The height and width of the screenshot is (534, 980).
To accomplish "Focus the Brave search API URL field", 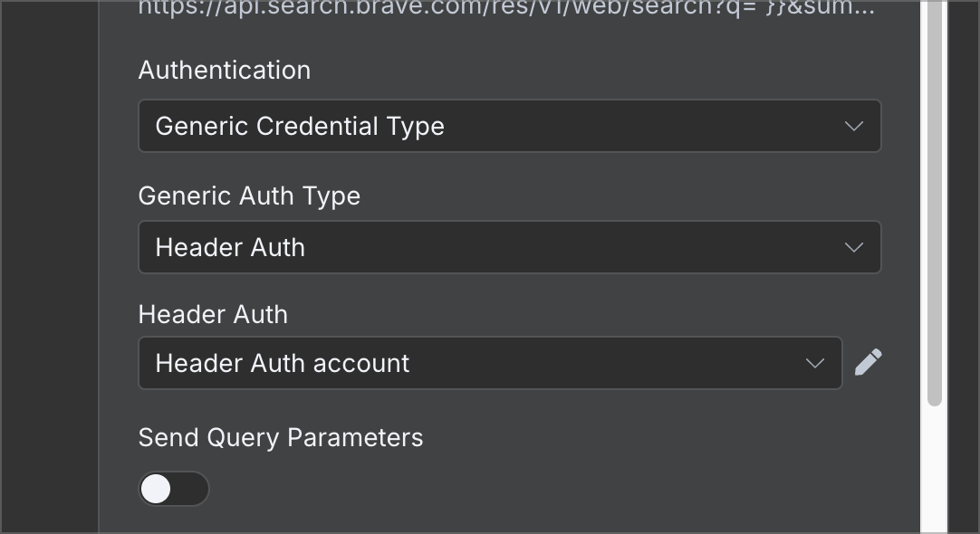I will click(x=506, y=9).
